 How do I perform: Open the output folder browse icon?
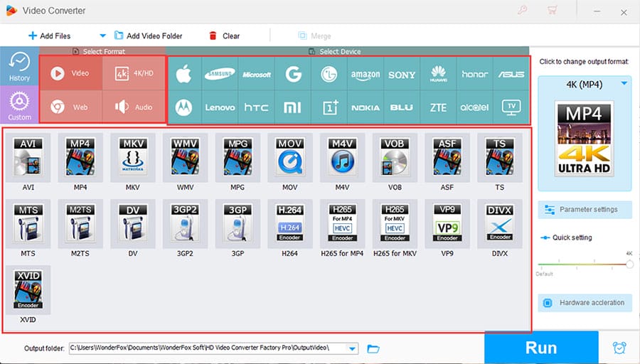tap(373, 348)
